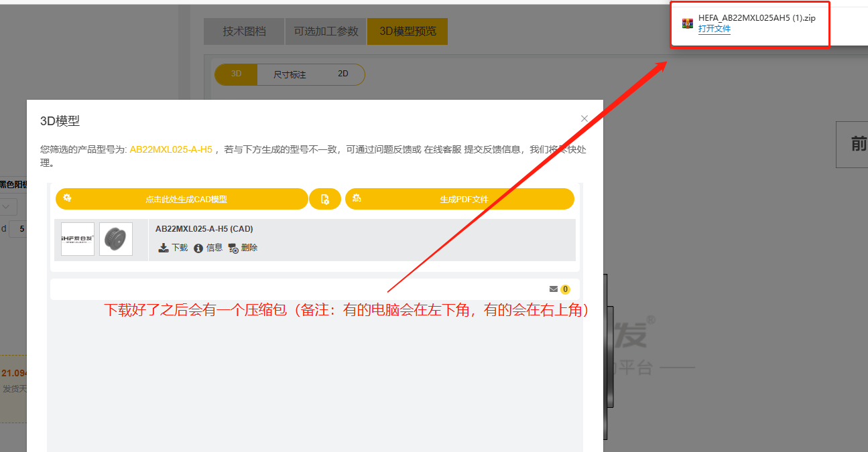Click the gear icon on 生成PDF文件 button

(358, 198)
